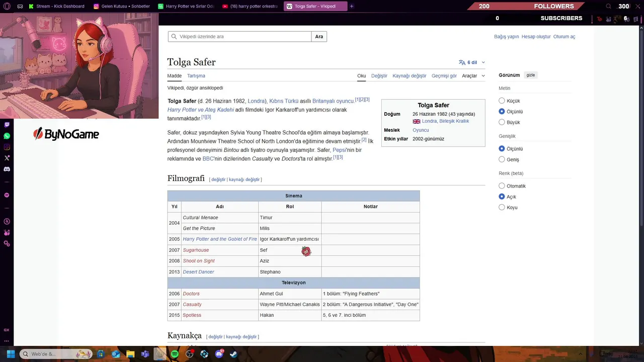
Task: Open the Windows Start menu
Action: click(x=11, y=354)
